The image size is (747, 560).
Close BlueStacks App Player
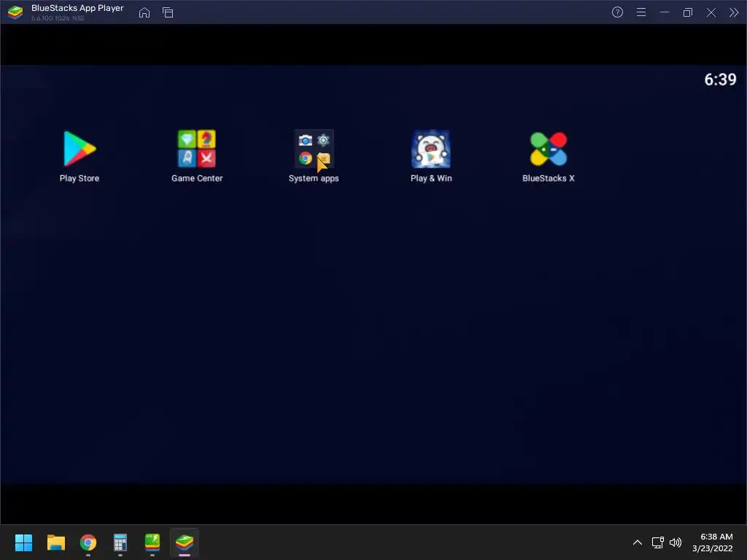click(x=711, y=12)
